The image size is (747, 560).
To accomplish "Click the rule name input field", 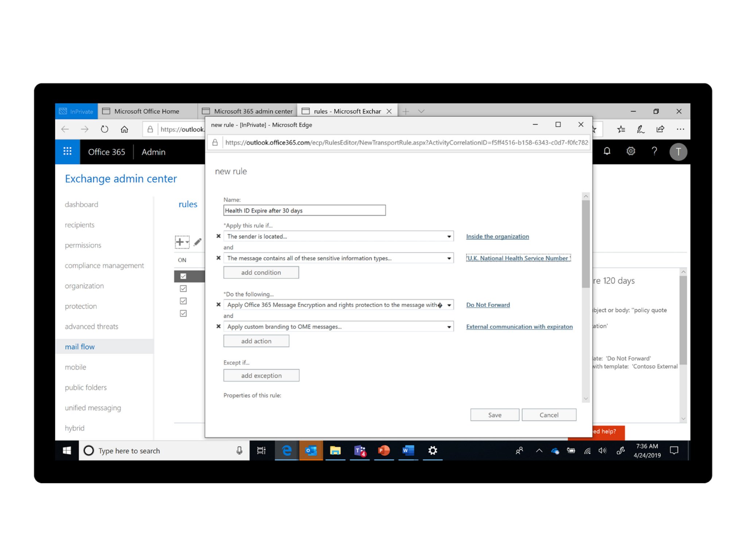I will pyautogui.click(x=305, y=210).
